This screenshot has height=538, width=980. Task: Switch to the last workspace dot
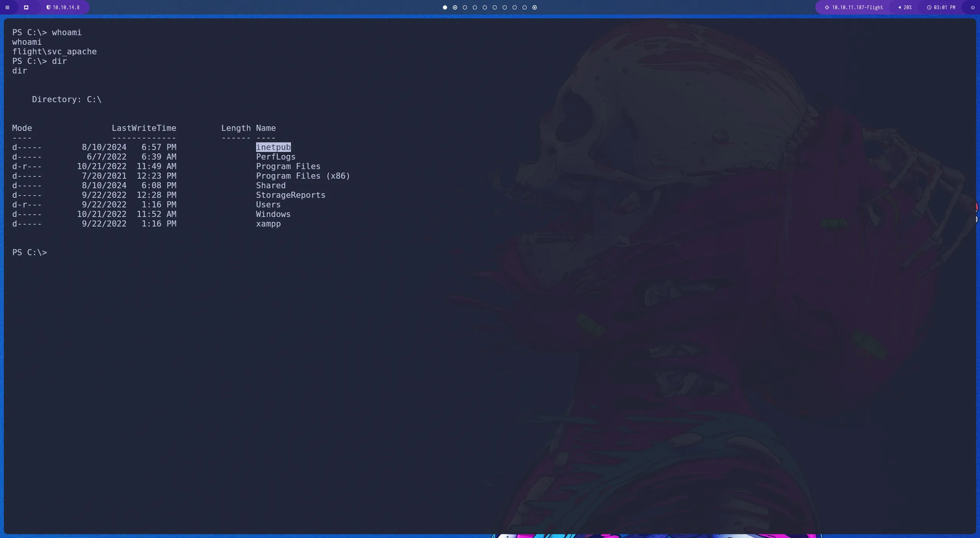tap(534, 7)
